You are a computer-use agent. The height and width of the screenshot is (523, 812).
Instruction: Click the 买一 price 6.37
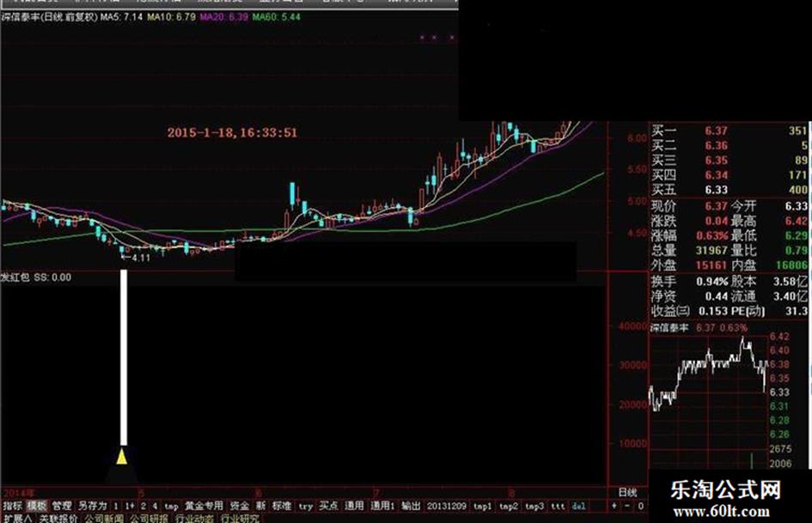coord(716,131)
